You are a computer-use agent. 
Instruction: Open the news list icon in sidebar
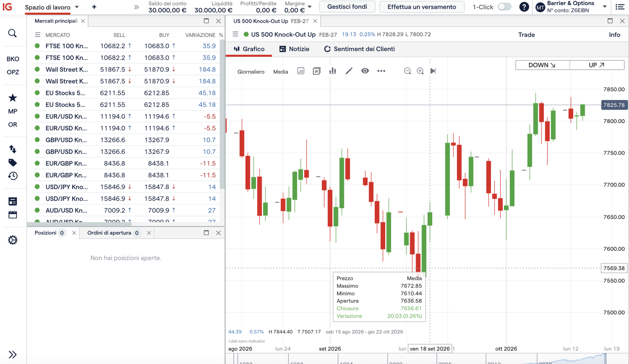click(13, 201)
